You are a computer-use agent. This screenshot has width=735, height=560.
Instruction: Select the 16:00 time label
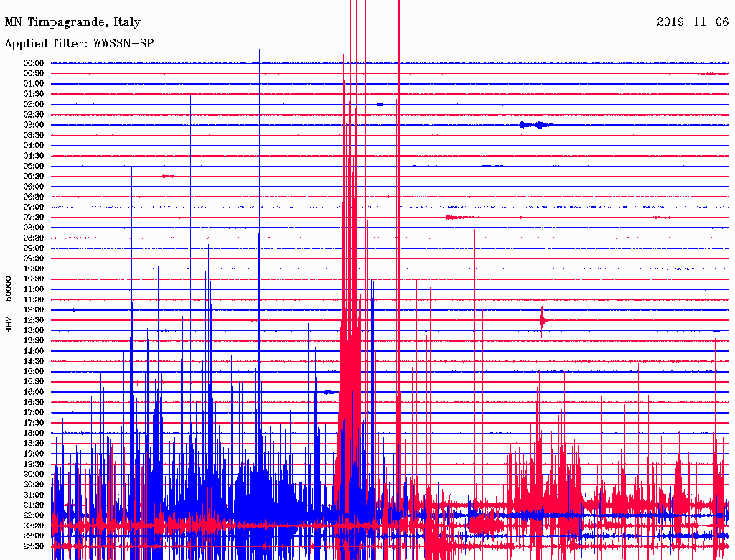click(x=34, y=391)
